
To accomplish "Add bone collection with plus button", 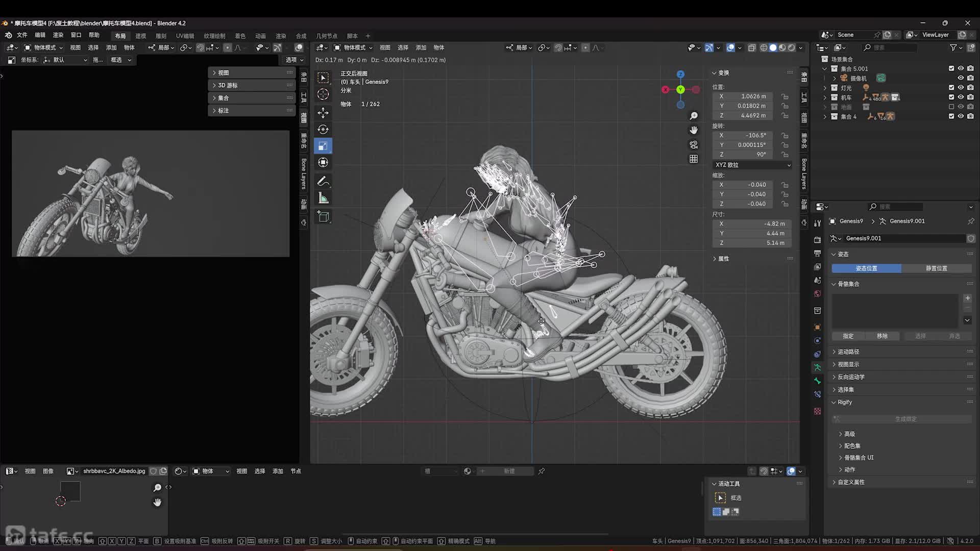I will [x=967, y=298].
